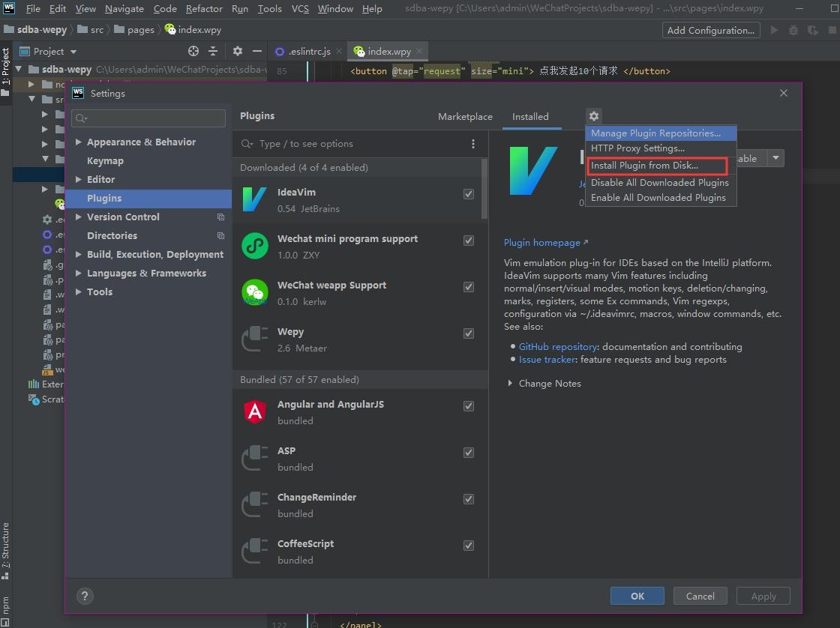Open Project panel gear settings

238,51
